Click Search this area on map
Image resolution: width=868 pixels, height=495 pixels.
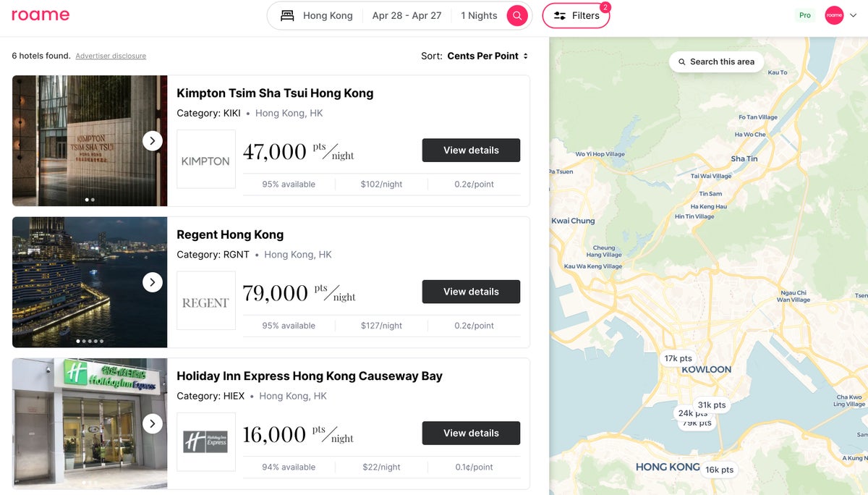(715, 62)
